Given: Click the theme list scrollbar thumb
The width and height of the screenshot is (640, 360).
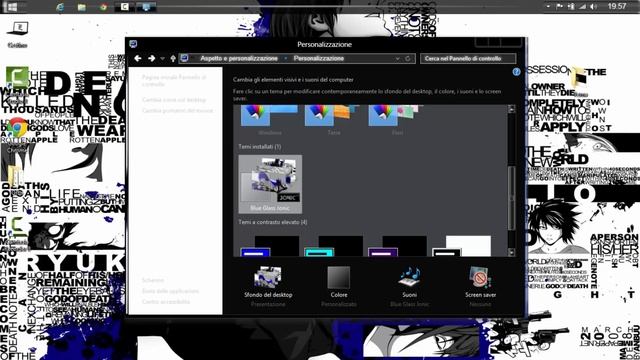Looking at the screenshot, I should click(x=511, y=198).
